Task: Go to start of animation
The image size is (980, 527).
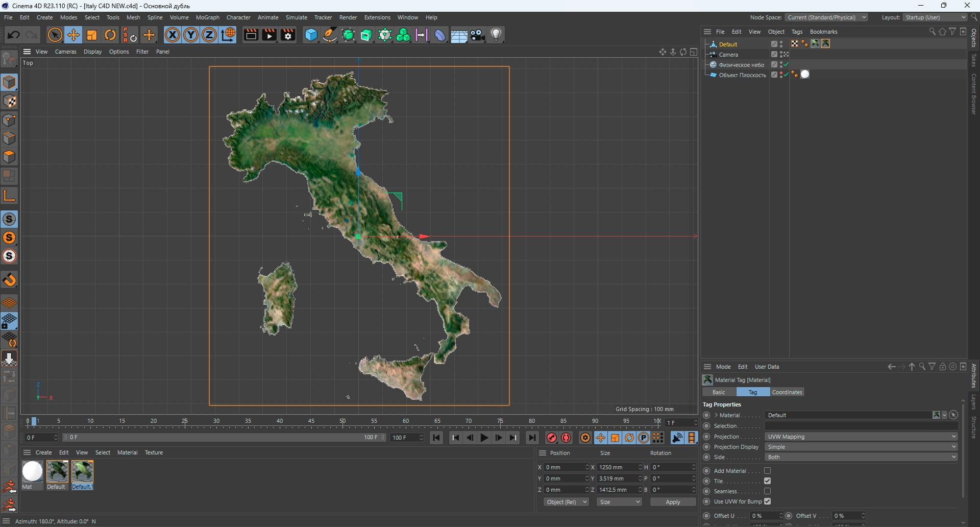Action: coord(436,438)
